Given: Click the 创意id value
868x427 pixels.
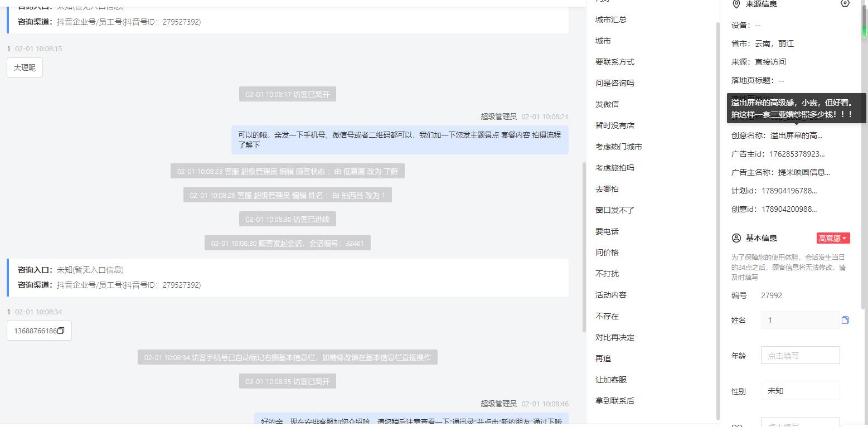Looking at the screenshot, I should pyautogui.click(x=789, y=209).
